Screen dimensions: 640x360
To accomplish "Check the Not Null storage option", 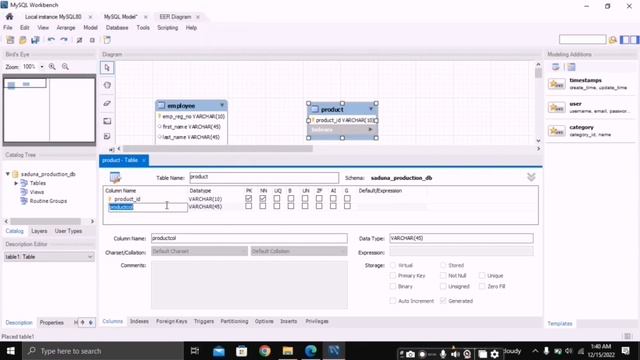I will [443, 276].
